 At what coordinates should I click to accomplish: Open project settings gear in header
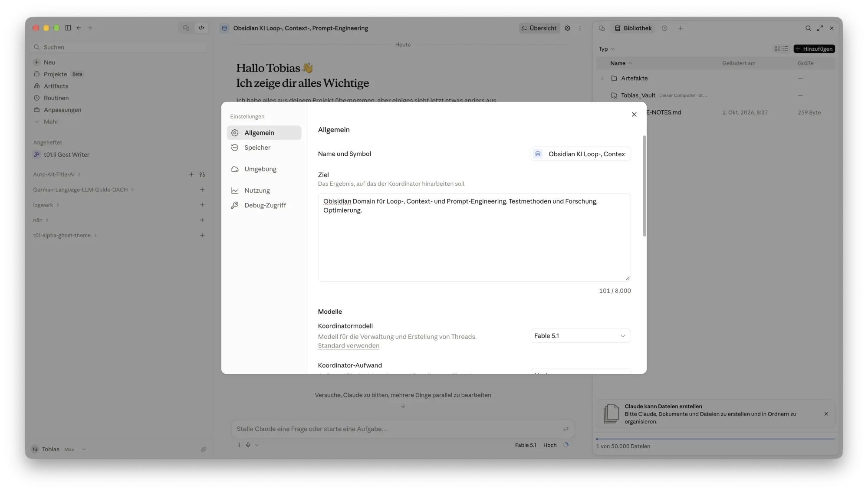567,28
